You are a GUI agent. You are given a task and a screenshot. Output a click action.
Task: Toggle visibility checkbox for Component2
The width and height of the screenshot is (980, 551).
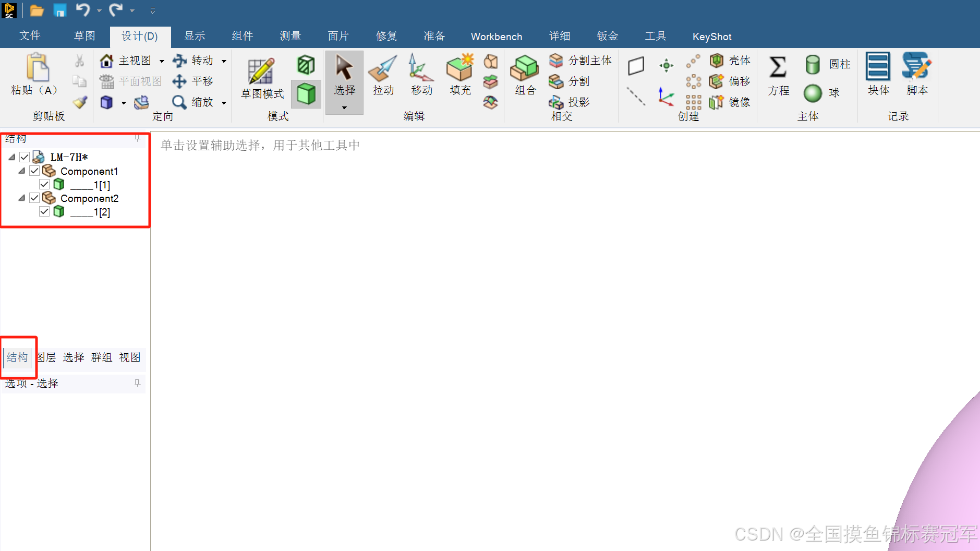point(34,198)
